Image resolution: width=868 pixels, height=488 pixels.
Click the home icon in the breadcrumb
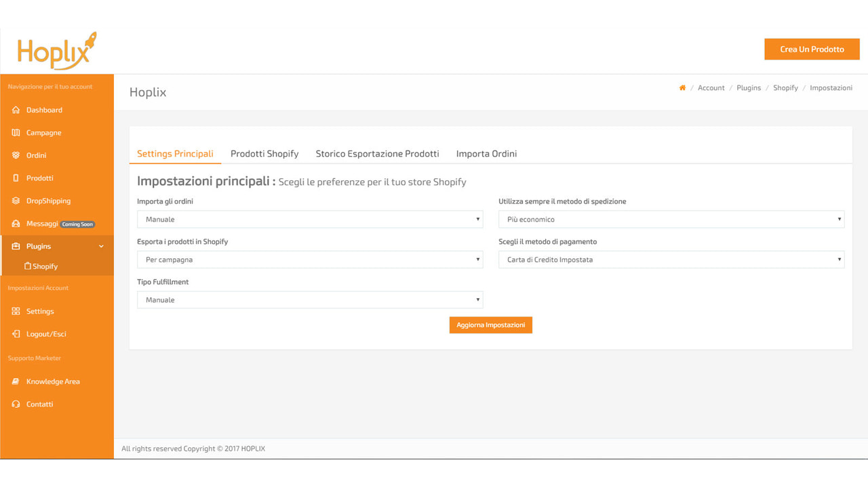[682, 87]
